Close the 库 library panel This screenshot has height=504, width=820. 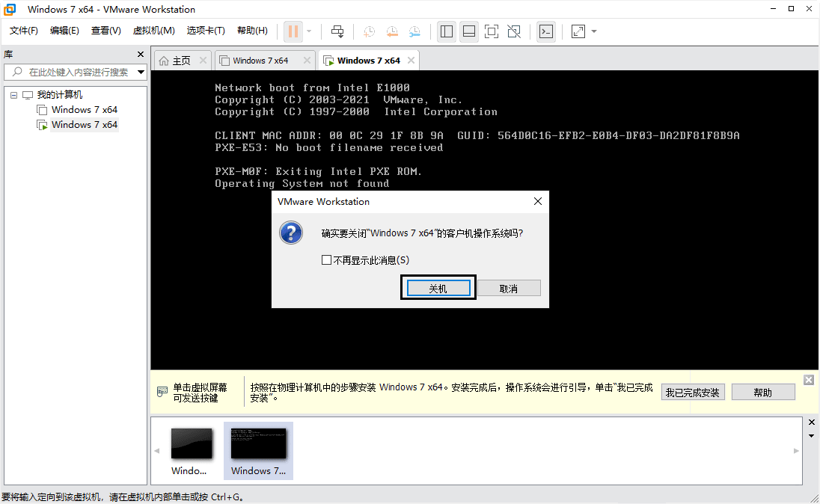point(140,55)
